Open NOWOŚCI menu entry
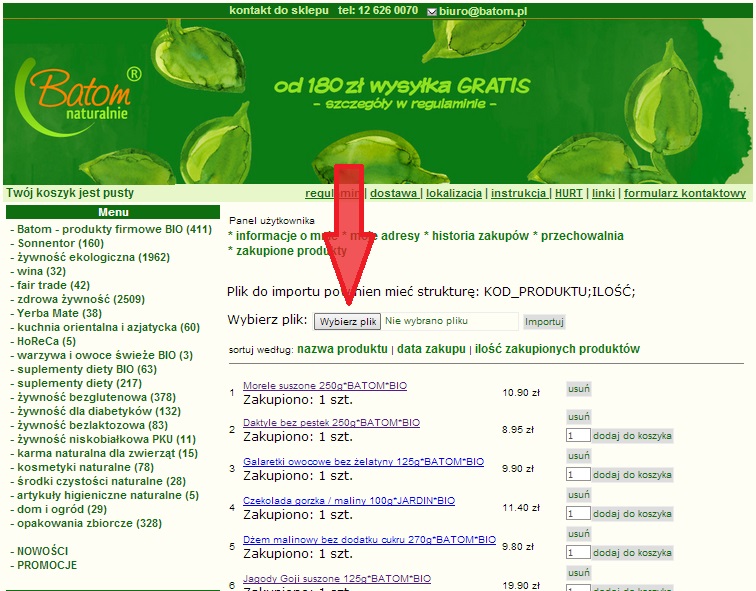 coord(42,551)
